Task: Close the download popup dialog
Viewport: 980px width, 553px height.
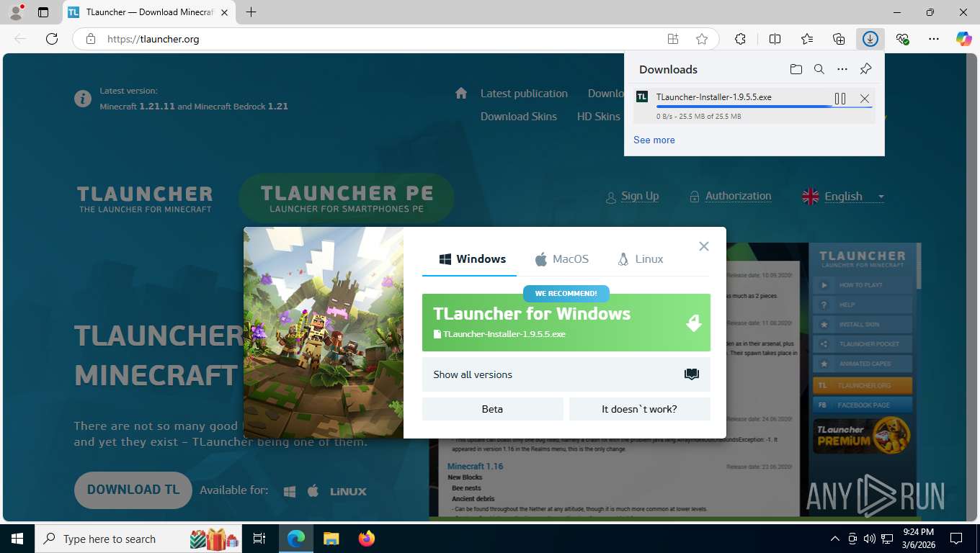Action: pos(704,246)
